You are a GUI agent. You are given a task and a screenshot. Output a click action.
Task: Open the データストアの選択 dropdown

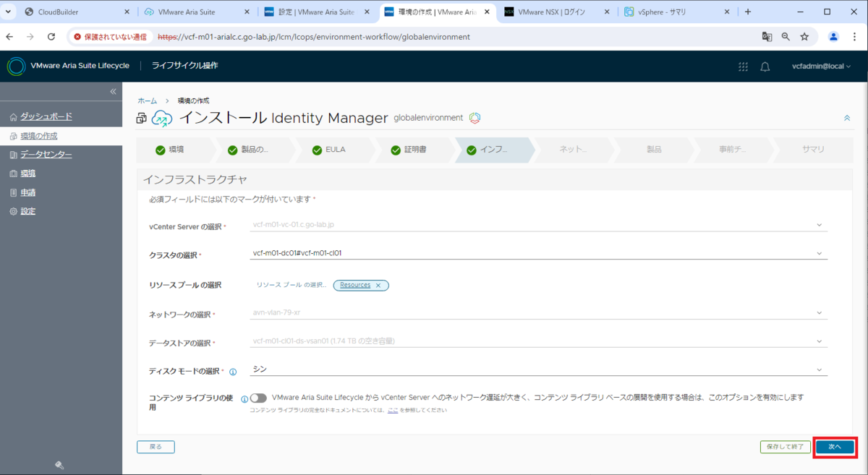(x=539, y=341)
